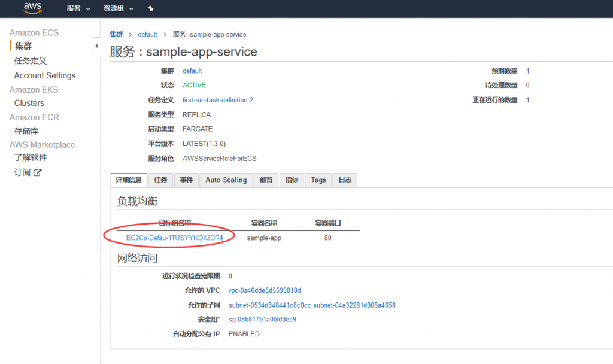The image size is (613, 364).
Task: Click the 集群 breadcrumb link
Action: pos(116,34)
